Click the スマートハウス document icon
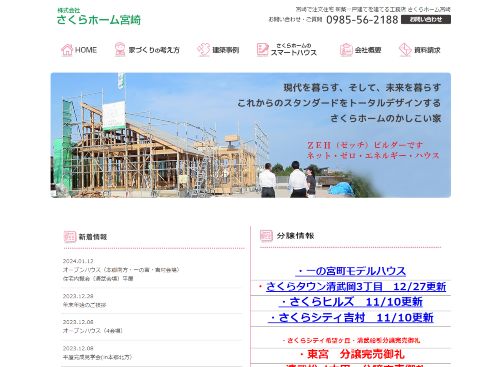This screenshot has height=367, width=500. [x=262, y=50]
